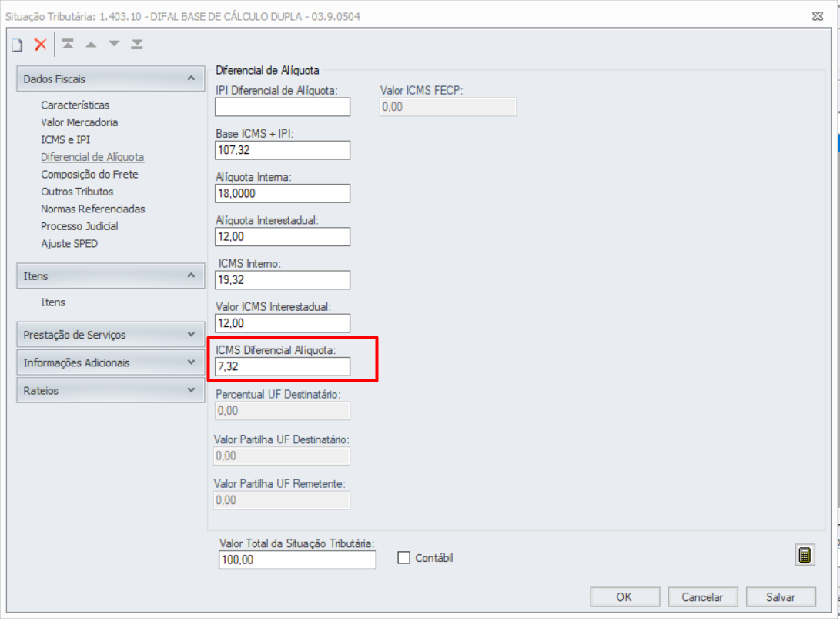Open Valor Mercadoria in the sidebar
840x621 pixels.
point(79,122)
